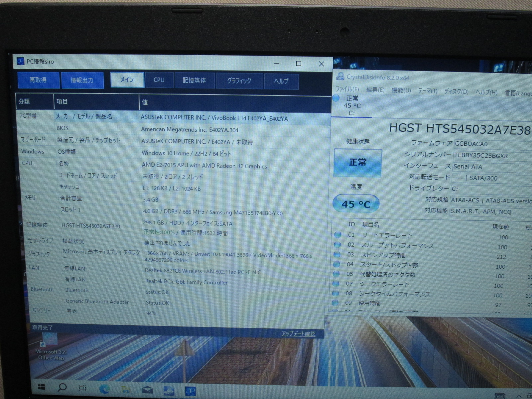Screen dimensions: 532x399
Task: Open the ヘルプ(H) menu in CrystalDiskInfo
Action: pyautogui.click(x=486, y=92)
